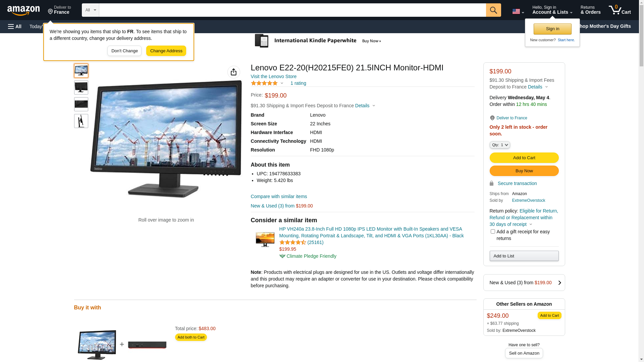Click the five-star rating icon
The width and height of the screenshot is (644, 362).
tap(264, 83)
